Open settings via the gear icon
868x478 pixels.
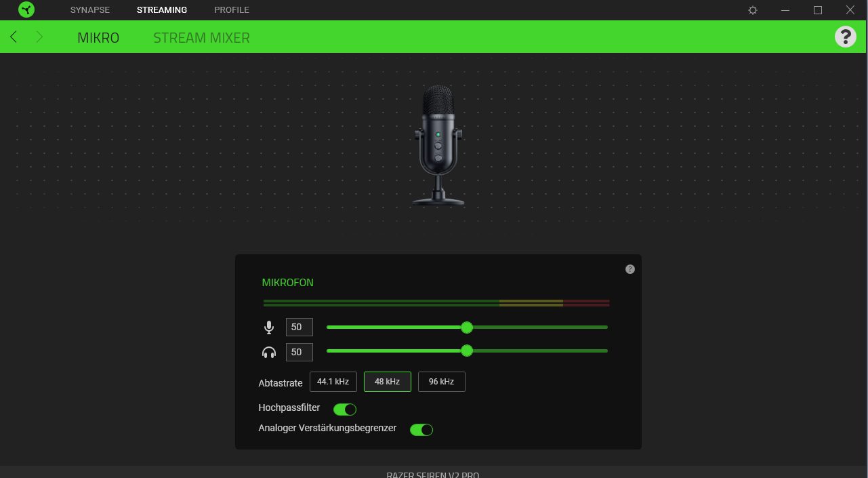click(x=753, y=10)
